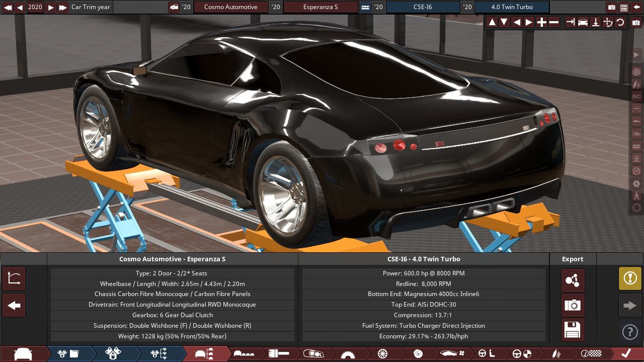Finish design via checkmark tab
The image size is (644, 362).
click(x=626, y=353)
